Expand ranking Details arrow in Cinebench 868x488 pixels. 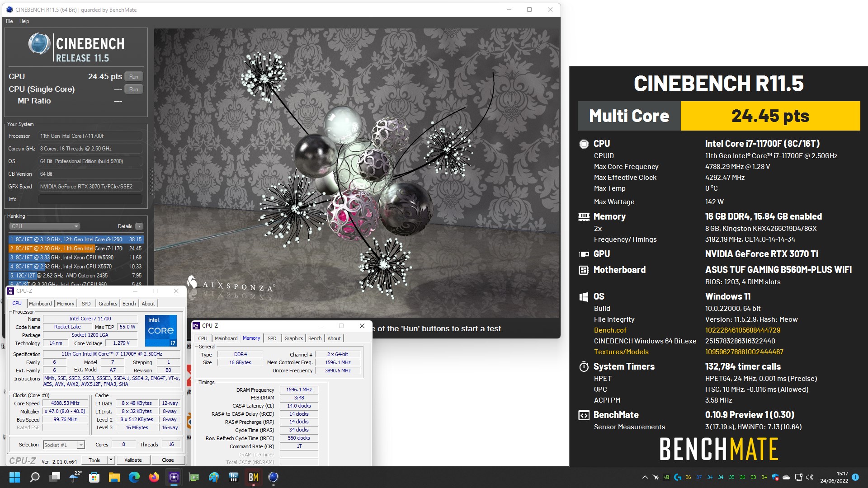pos(139,226)
